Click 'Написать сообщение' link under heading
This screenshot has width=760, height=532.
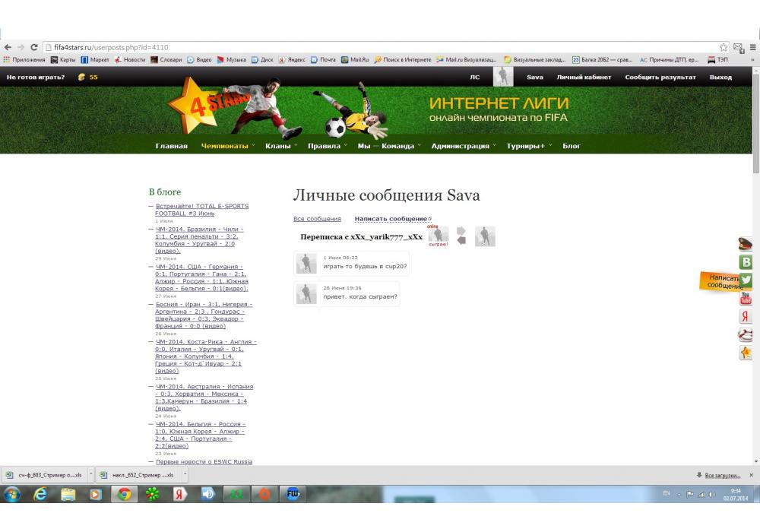pyautogui.click(x=391, y=219)
